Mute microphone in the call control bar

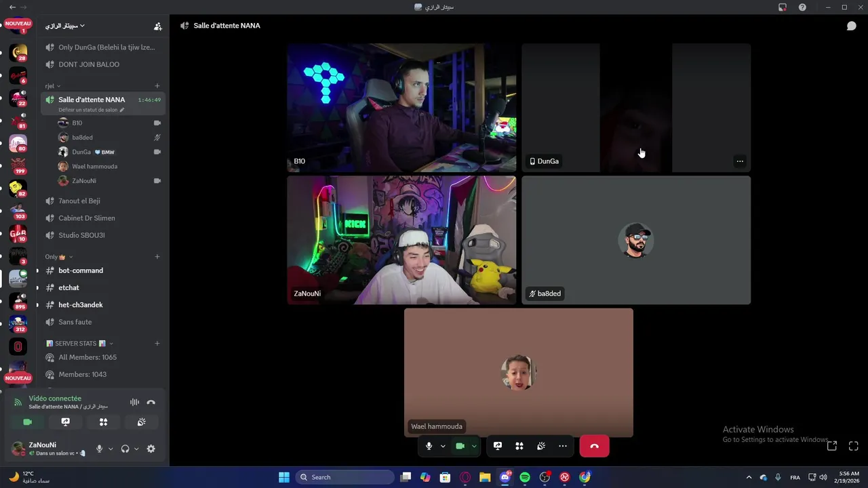pos(429,446)
